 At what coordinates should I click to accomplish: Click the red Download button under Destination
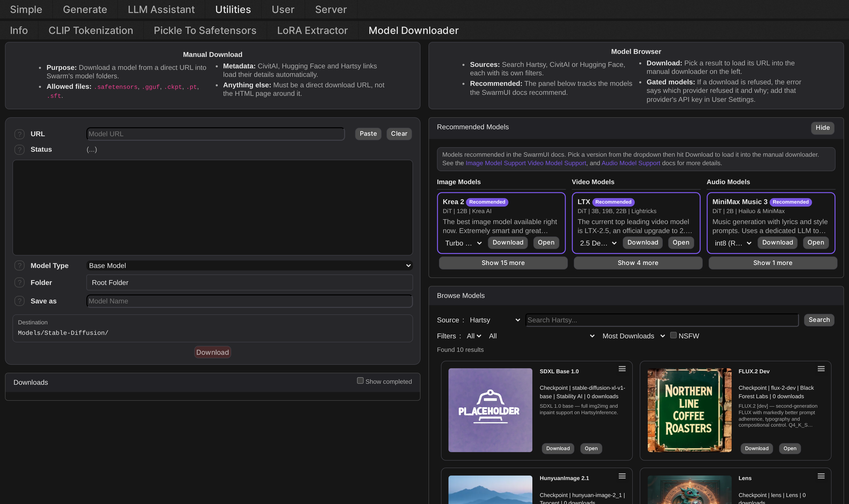click(212, 352)
